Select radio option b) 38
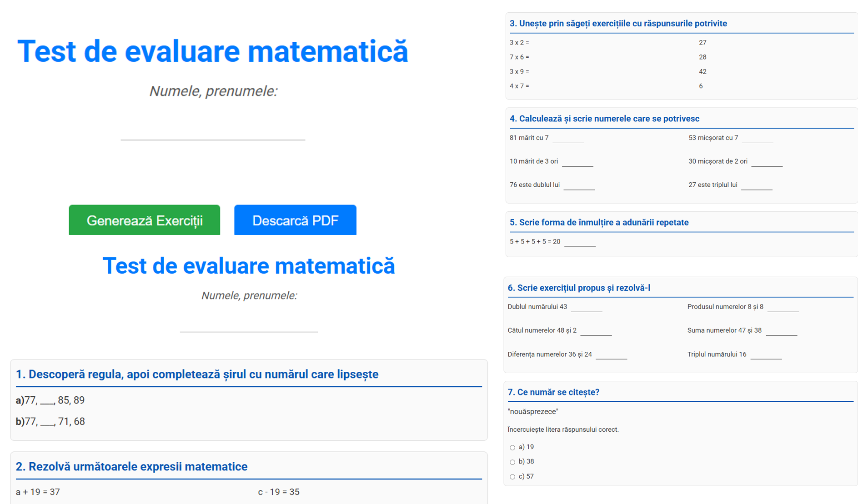Image resolution: width=858 pixels, height=504 pixels. 512,462
